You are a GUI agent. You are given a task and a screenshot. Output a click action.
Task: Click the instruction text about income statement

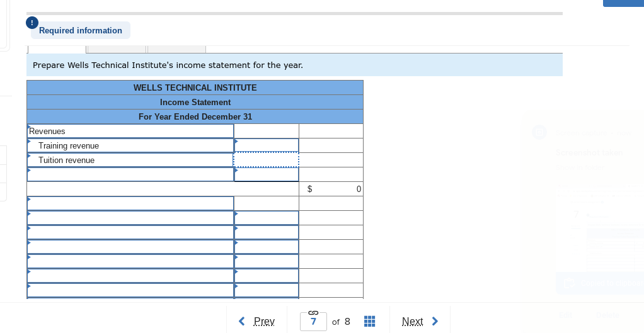point(168,65)
